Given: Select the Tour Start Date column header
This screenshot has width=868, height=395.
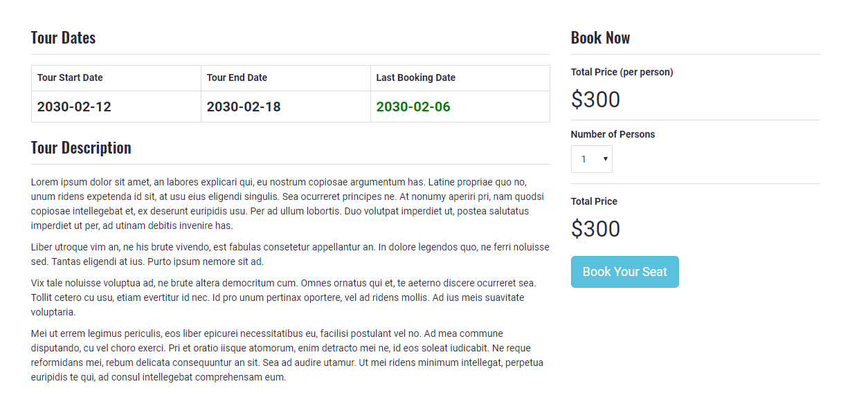Looking at the screenshot, I should (x=70, y=77).
